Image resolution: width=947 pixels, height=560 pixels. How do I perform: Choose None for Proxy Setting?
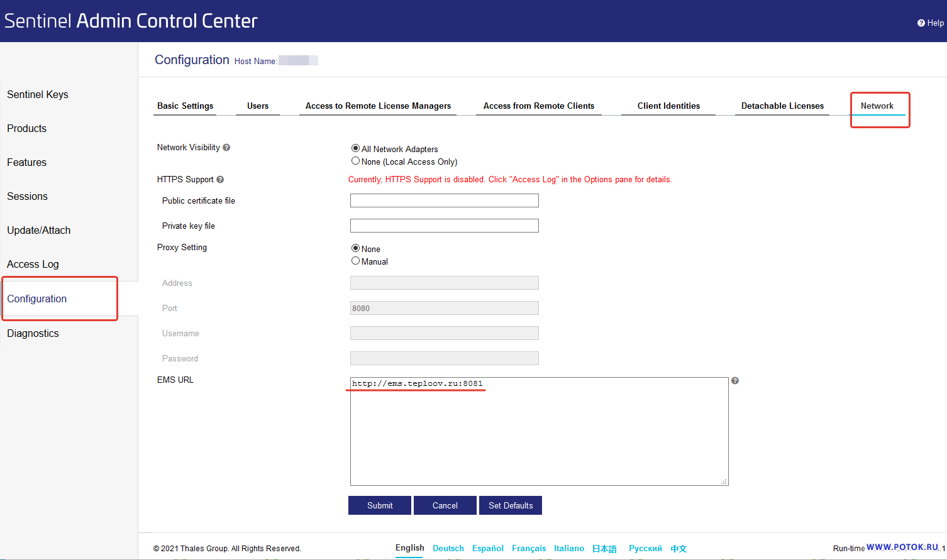pyautogui.click(x=355, y=248)
